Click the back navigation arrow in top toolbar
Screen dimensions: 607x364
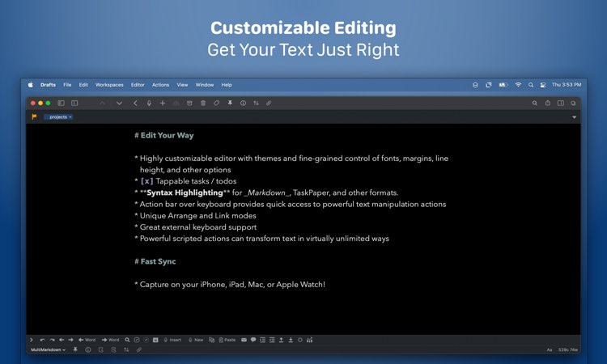[x=135, y=104]
